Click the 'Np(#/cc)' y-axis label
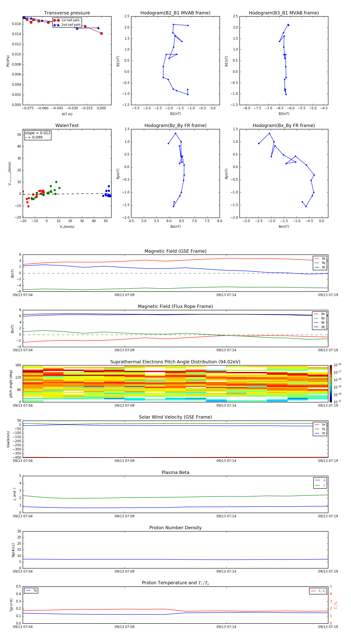Image resolution: width=351 pixels, height=644 pixels. [x=13, y=550]
